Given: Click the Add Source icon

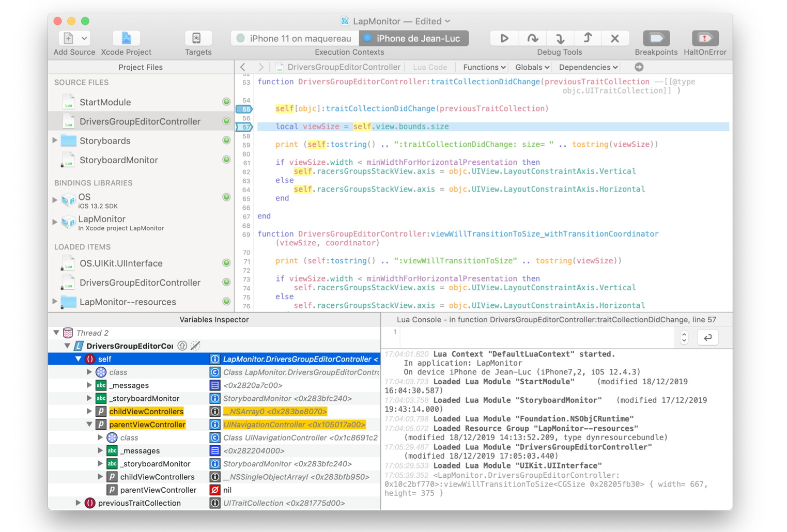Looking at the screenshot, I should click(68, 38).
